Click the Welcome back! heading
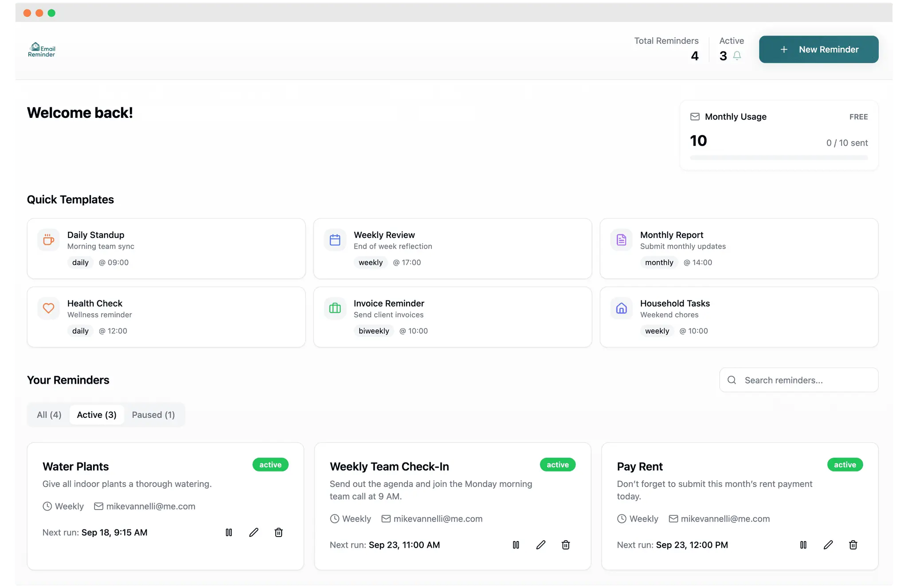The height and width of the screenshot is (588, 908). pos(80,113)
